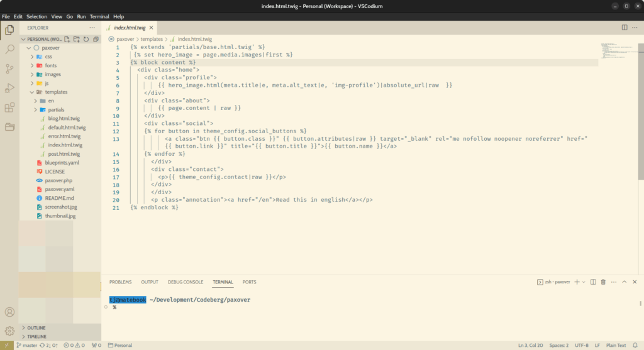
Task: Kill the terminal with trash icon
Action: 603,282
